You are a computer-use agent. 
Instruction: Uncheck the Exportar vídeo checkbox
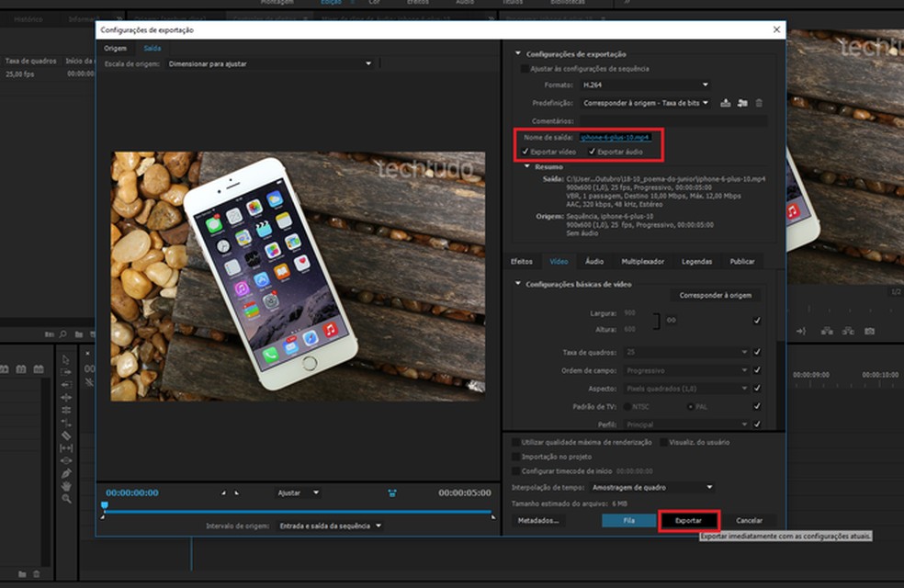[x=525, y=151]
